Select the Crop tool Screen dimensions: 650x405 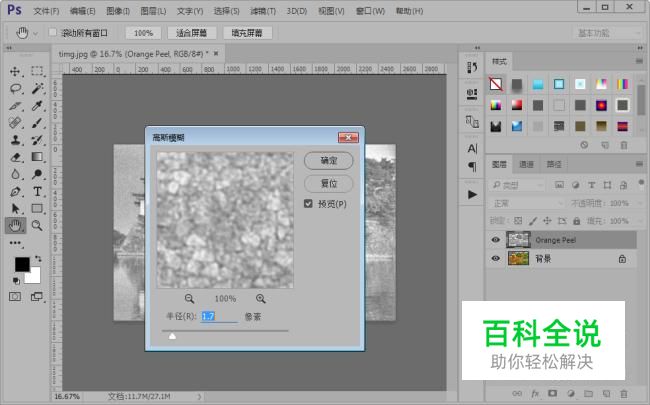15,106
